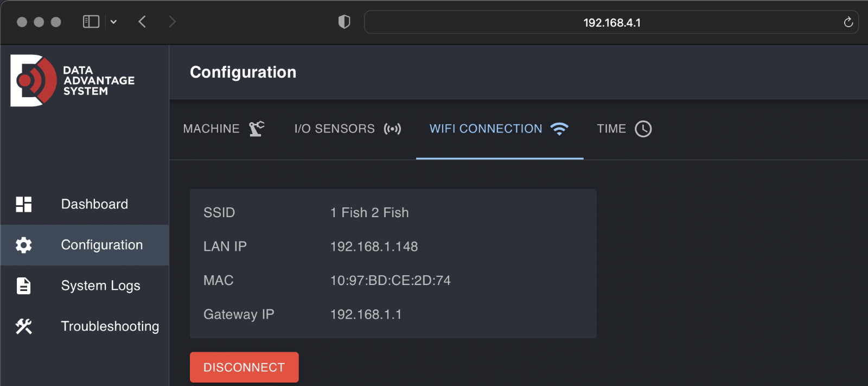Click the robot arm Machine icon
The image size is (868, 386).
(x=257, y=129)
